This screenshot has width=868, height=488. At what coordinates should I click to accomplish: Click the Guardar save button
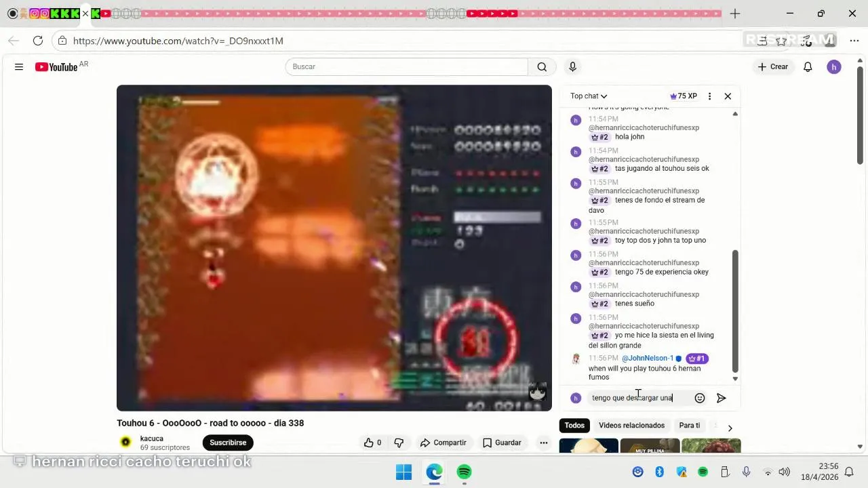point(502,443)
